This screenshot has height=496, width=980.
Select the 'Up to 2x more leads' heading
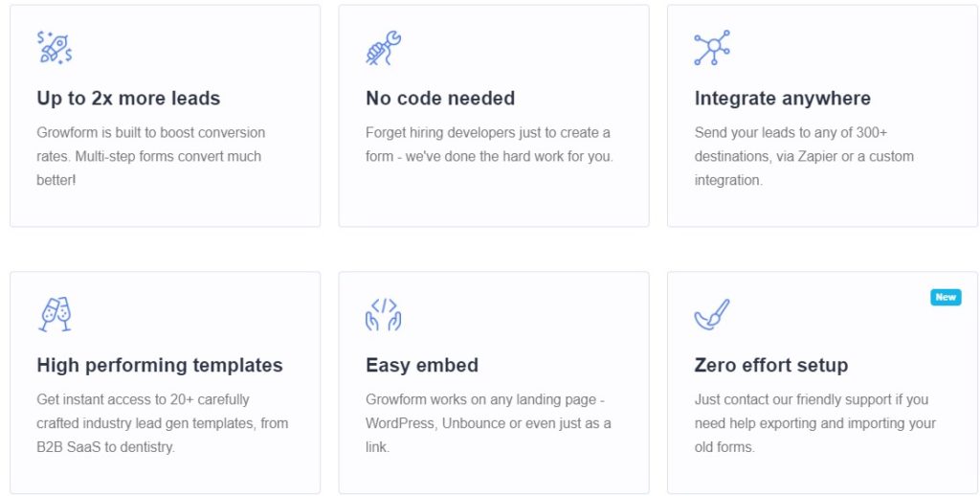pos(129,99)
